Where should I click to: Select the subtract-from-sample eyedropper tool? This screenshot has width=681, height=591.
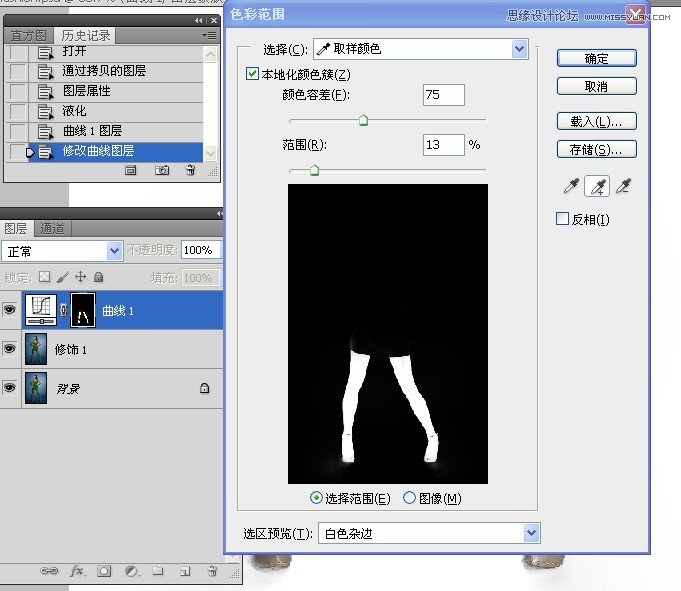tap(624, 186)
